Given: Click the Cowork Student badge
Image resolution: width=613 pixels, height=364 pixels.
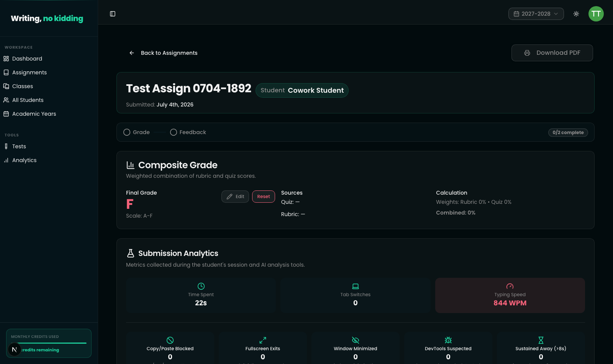Looking at the screenshot, I should (x=302, y=90).
